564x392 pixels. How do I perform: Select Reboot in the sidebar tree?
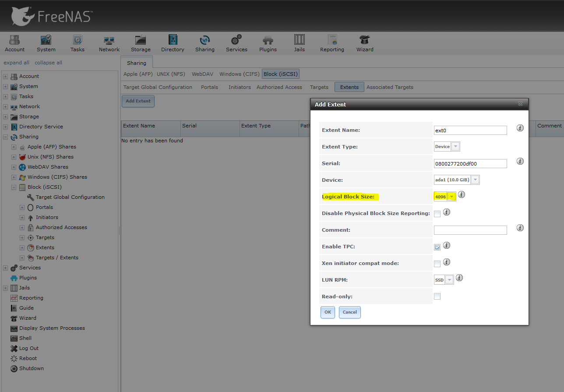coord(28,358)
